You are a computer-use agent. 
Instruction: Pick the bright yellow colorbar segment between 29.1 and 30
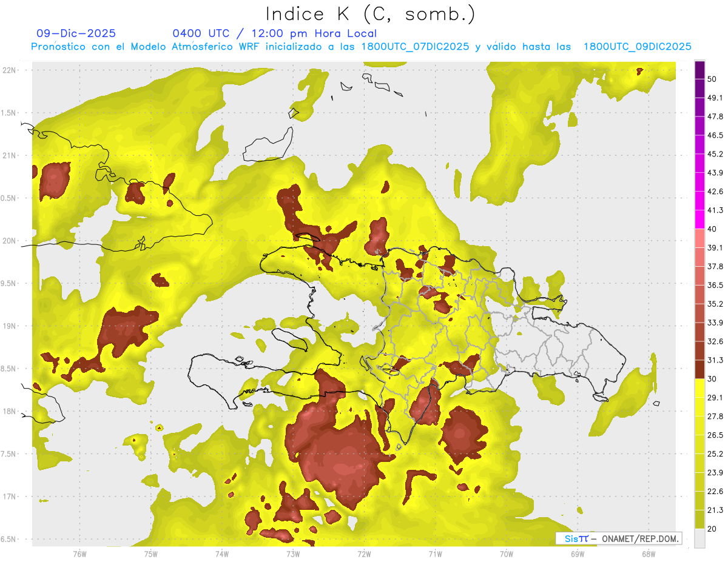(x=699, y=388)
